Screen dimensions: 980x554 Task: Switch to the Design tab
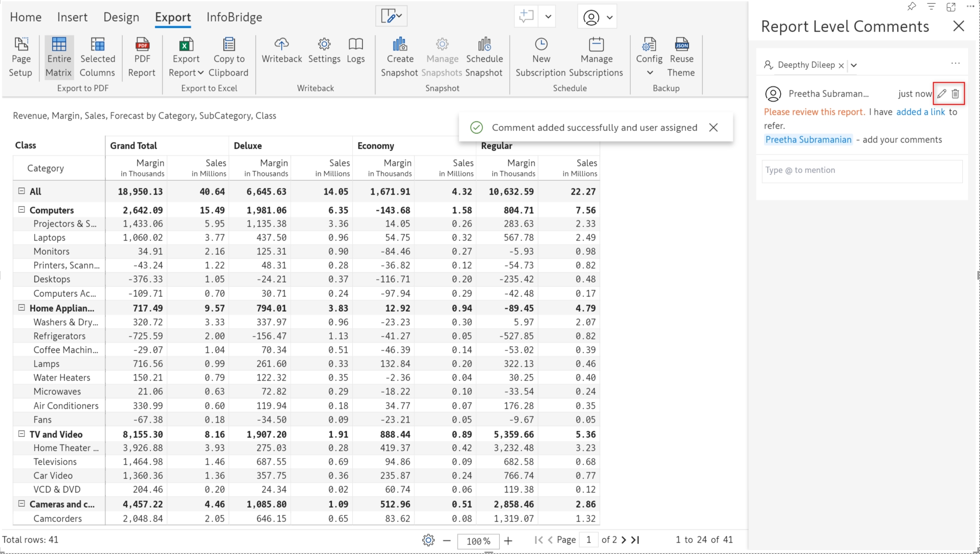coord(121,17)
